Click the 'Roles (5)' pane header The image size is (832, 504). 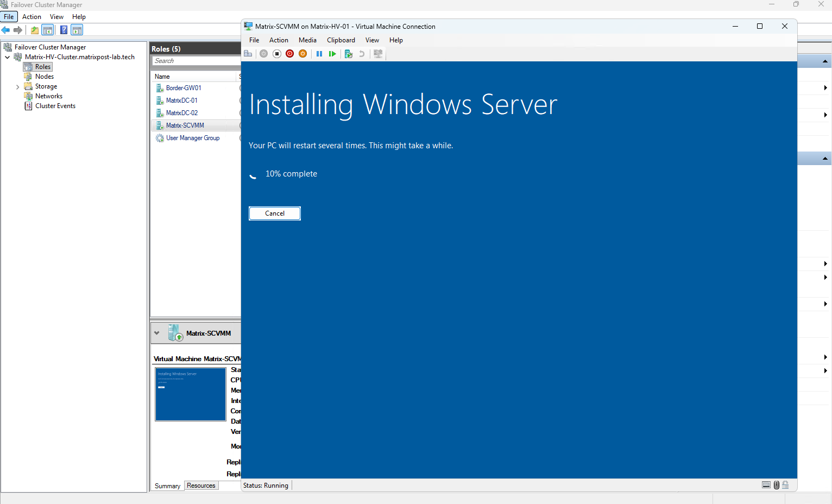tap(166, 49)
